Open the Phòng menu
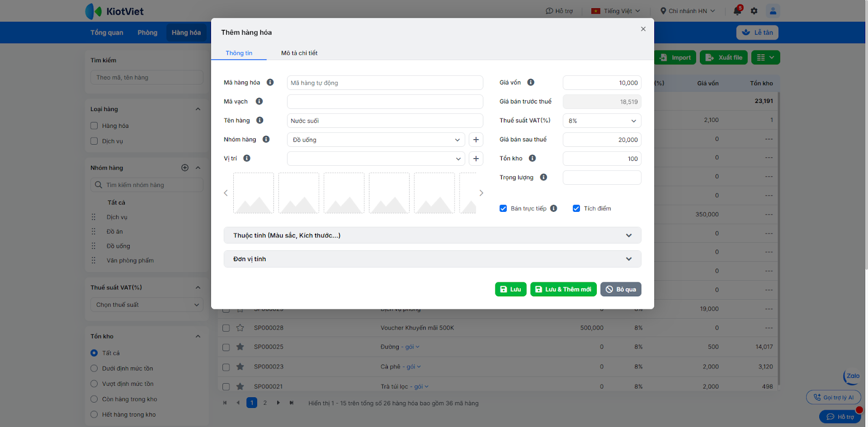 [x=148, y=33]
